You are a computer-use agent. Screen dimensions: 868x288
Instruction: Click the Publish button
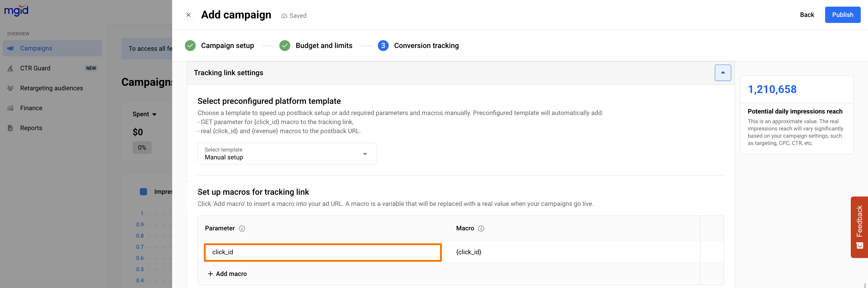pos(842,15)
